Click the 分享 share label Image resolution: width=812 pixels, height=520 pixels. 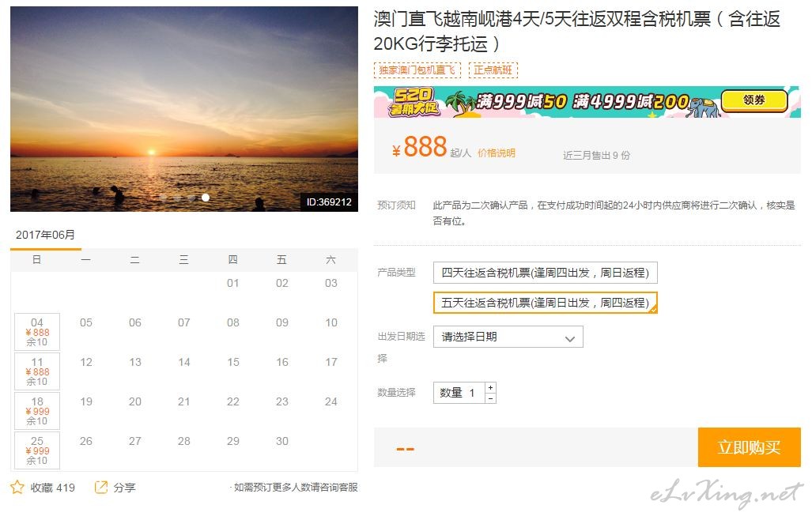coord(124,488)
